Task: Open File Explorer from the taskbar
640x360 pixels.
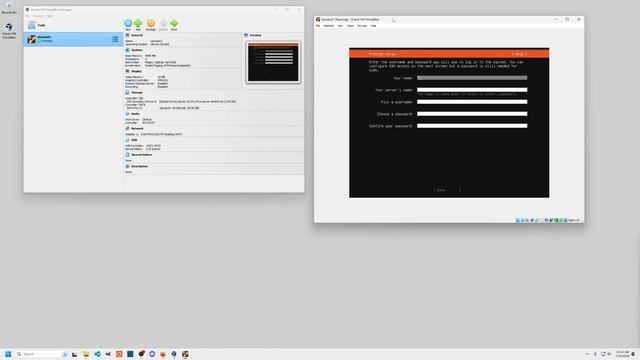Action: coord(86,354)
